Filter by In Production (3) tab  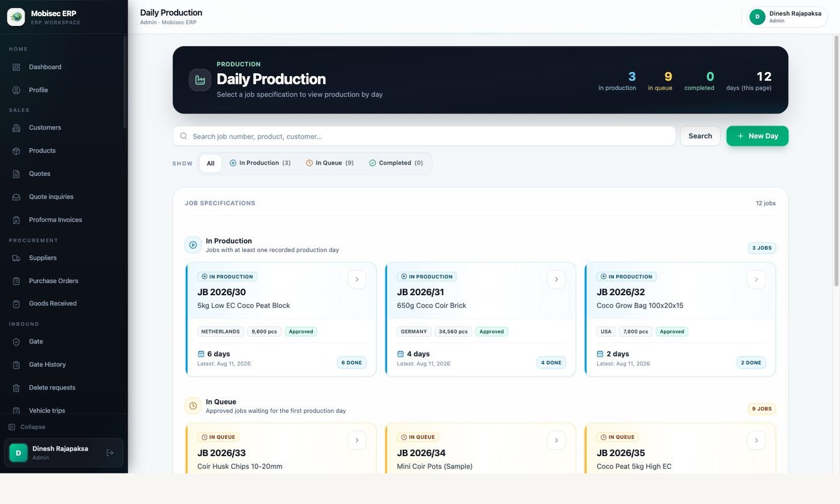[260, 163]
